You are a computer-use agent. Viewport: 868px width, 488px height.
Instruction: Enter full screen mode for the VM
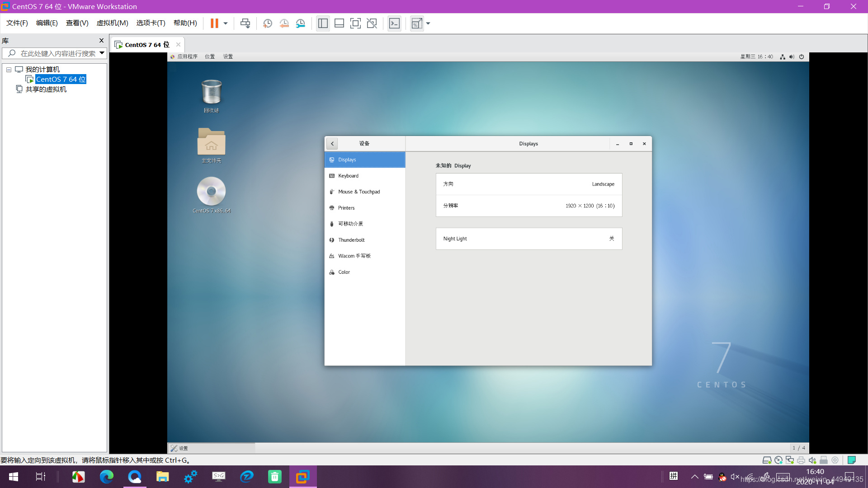click(x=356, y=23)
